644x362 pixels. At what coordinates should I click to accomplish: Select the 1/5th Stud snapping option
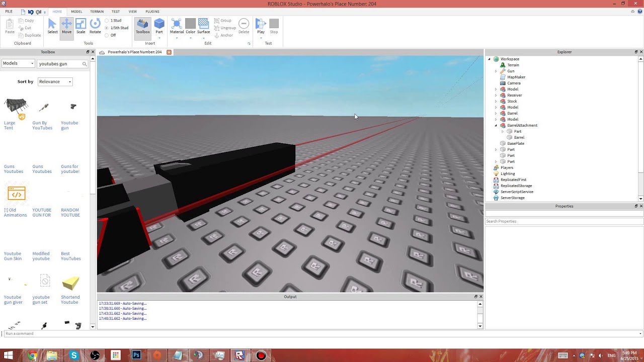coord(117,28)
